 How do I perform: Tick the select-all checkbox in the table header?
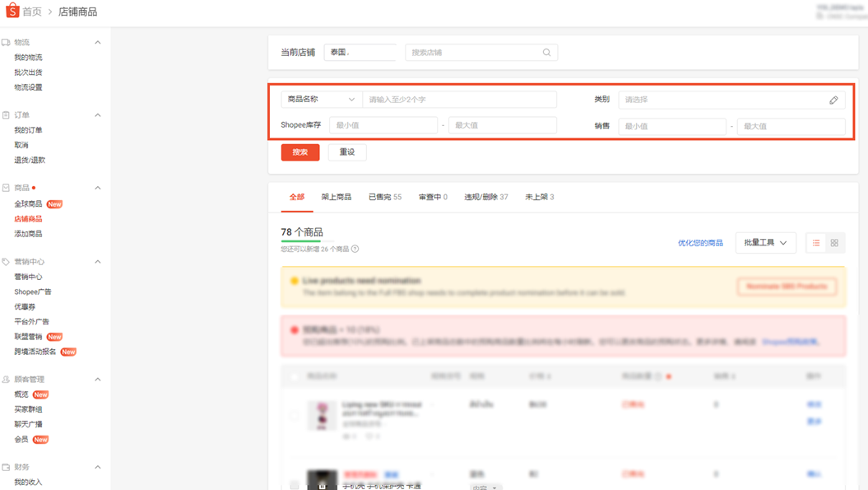(x=294, y=376)
